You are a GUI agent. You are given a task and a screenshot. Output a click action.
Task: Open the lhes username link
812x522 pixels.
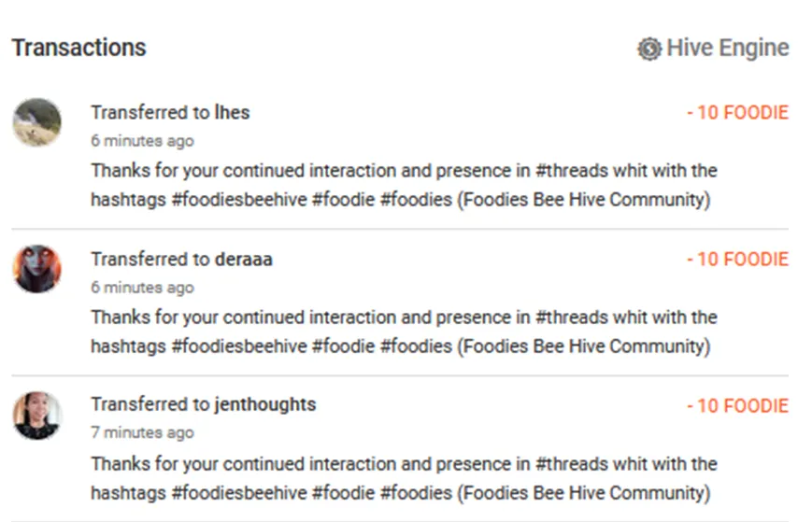232,113
